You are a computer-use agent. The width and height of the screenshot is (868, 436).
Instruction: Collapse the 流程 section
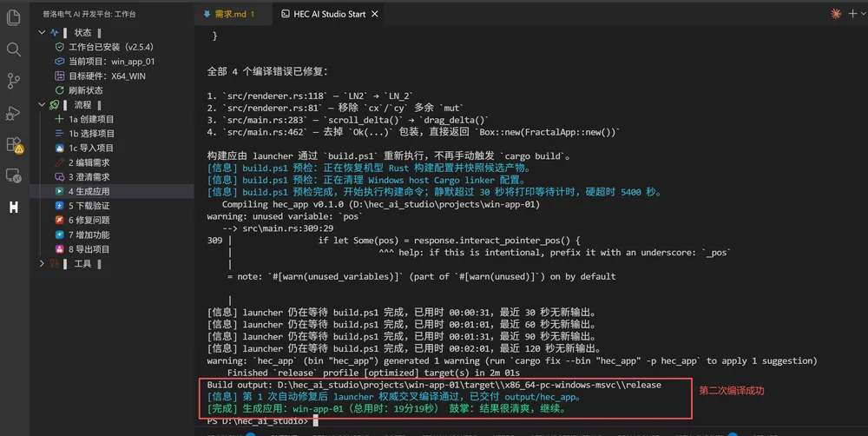pyautogui.click(x=42, y=105)
